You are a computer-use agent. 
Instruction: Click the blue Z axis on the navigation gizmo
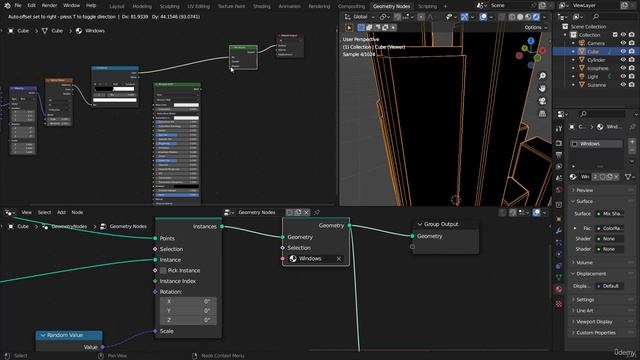coord(531,41)
